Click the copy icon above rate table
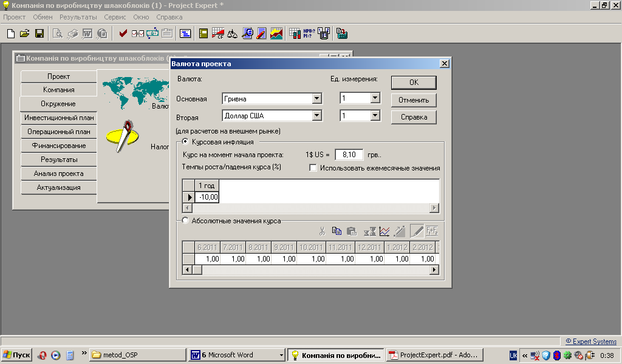Image resolution: width=622 pixels, height=364 pixels. pos(337,231)
